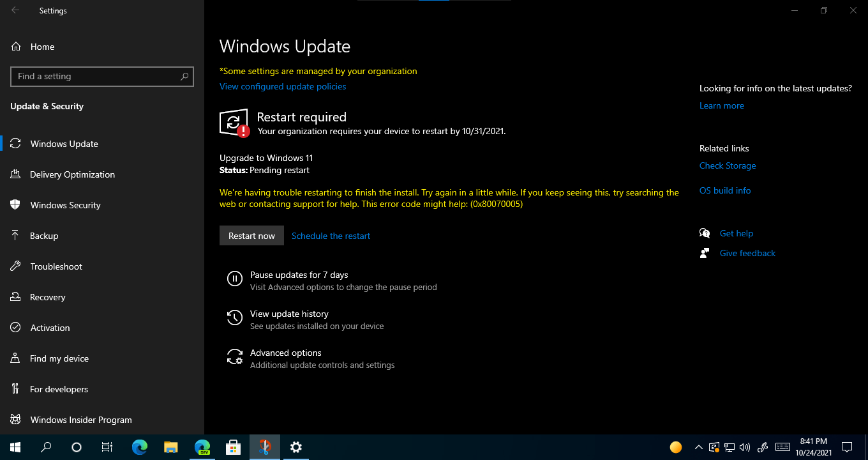Open the For developers page
The width and height of the screenshot is (868, 460).
pyautogui.click(x=102, y=389)
